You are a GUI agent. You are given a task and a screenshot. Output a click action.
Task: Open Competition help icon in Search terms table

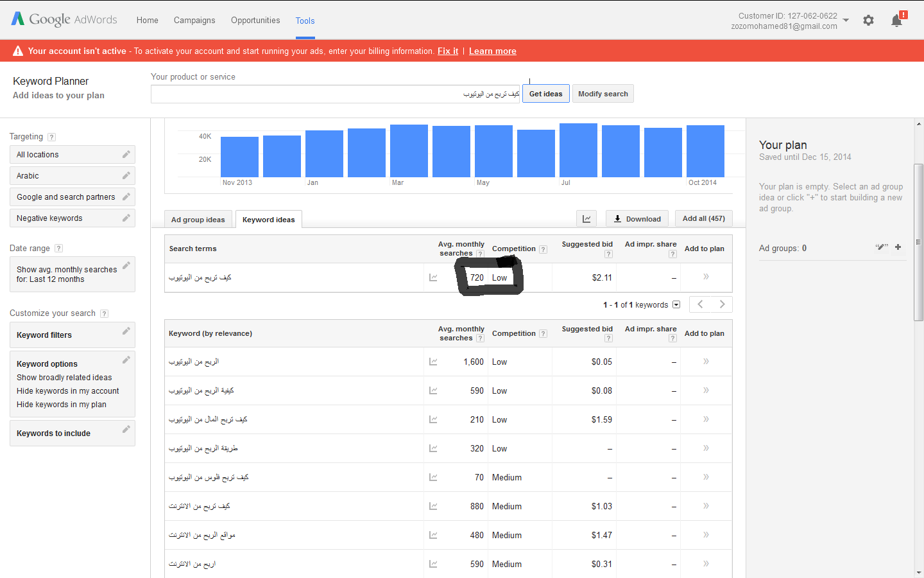(543, 249)
